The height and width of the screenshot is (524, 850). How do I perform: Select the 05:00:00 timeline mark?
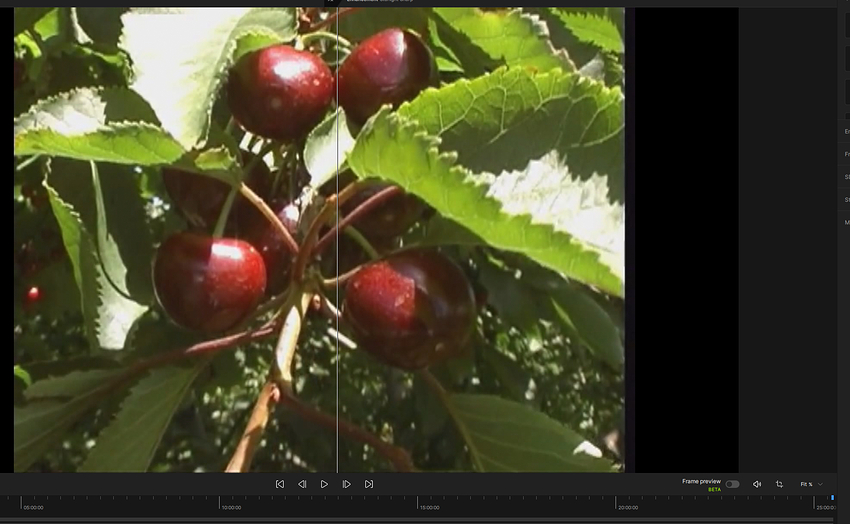(x=34, y=508)
